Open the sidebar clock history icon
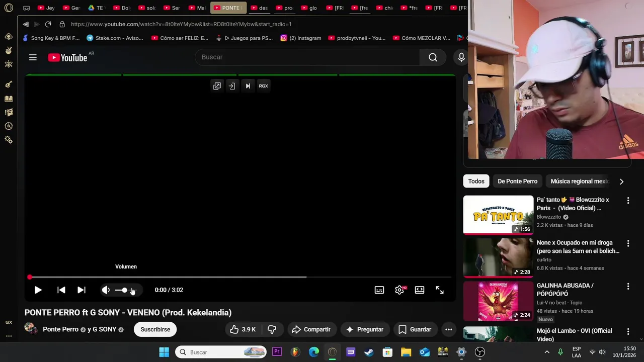The width and height of the screenshot is (644, 362). (9, 126)
